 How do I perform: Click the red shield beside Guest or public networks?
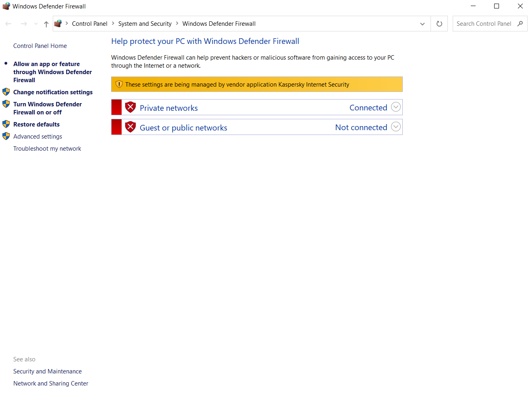tap(130, 127)
